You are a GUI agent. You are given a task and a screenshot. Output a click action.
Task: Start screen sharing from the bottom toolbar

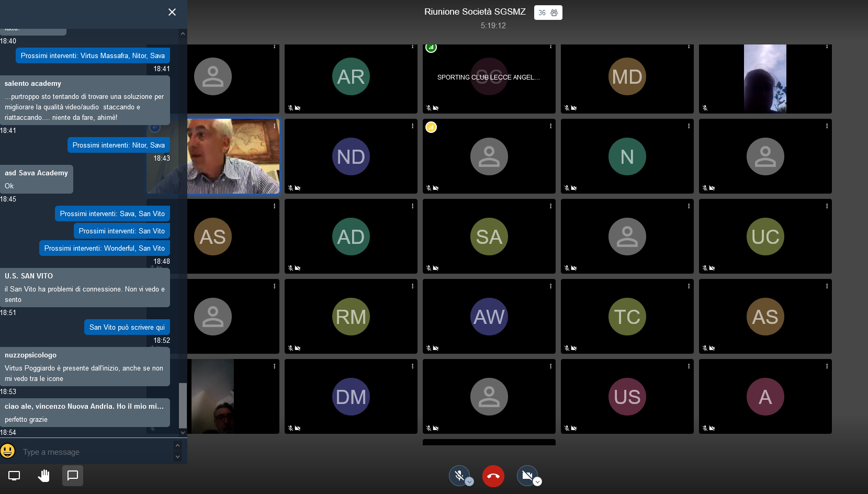pyautogui.click(x=14, y=476)
